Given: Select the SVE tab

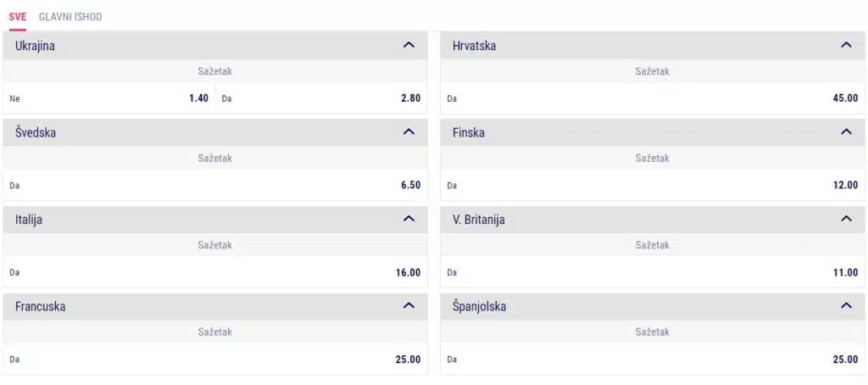Looking at the screenshot, I should [x=17, y=17].
